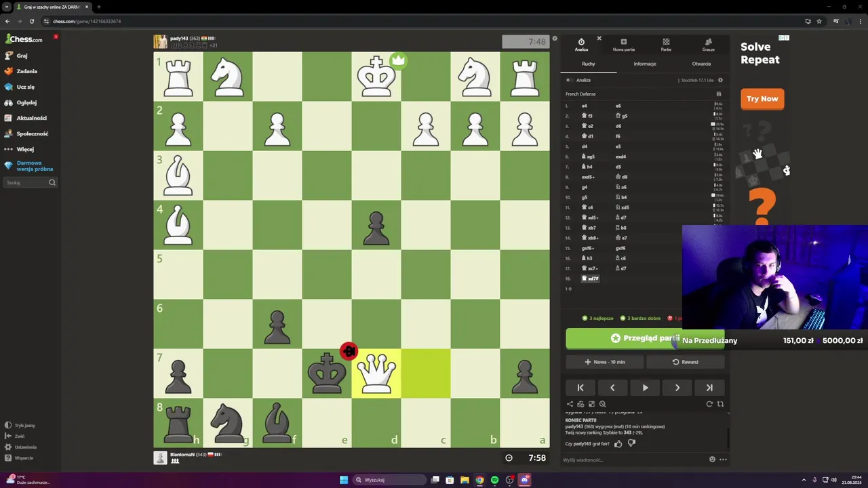Open Chrome from the taskbar
The height and width of the screenshot is (488, 868).
tap(479, 480)
